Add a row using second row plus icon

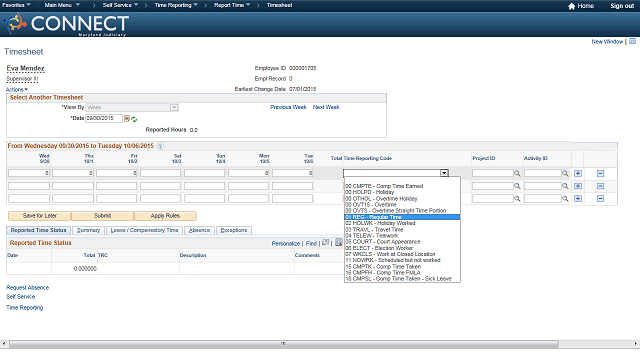click(578, 186)
